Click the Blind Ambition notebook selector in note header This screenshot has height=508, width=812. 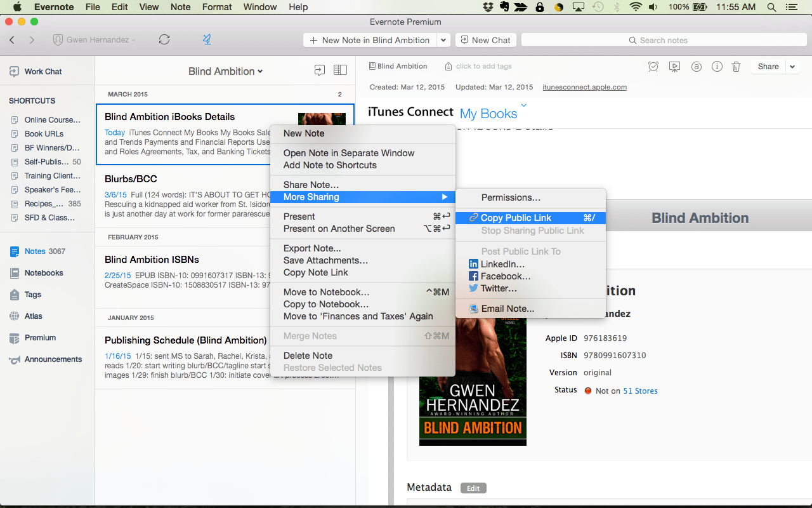pyautogui.click(x=398, y=66)
